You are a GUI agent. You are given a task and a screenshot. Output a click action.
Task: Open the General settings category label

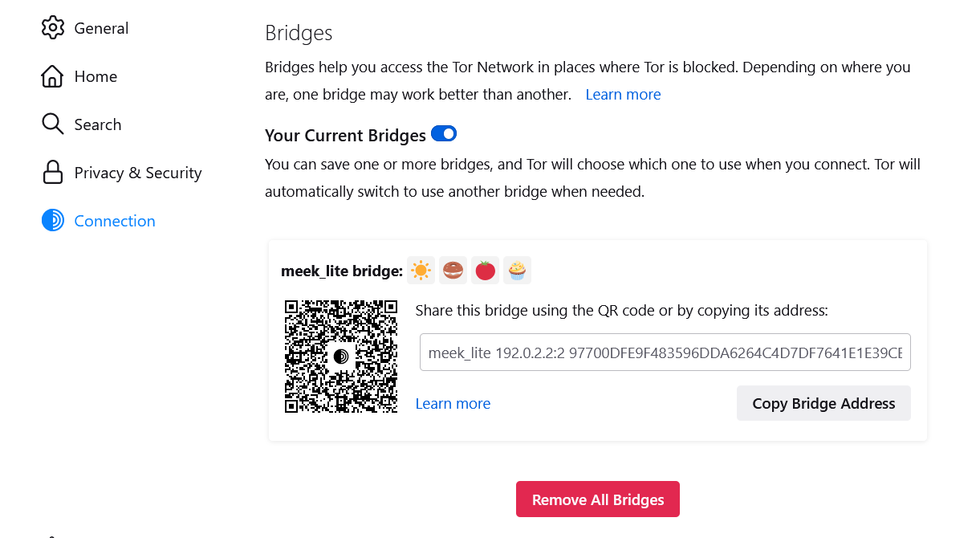[101, 28]
